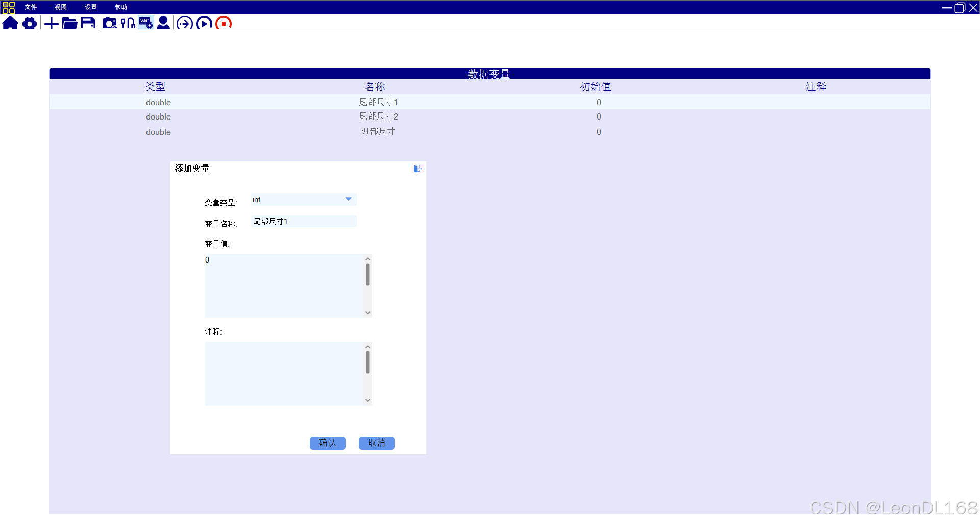The image size is (980, 524).
Task: Open the var variable settings icon
Action: coord(146,23)
